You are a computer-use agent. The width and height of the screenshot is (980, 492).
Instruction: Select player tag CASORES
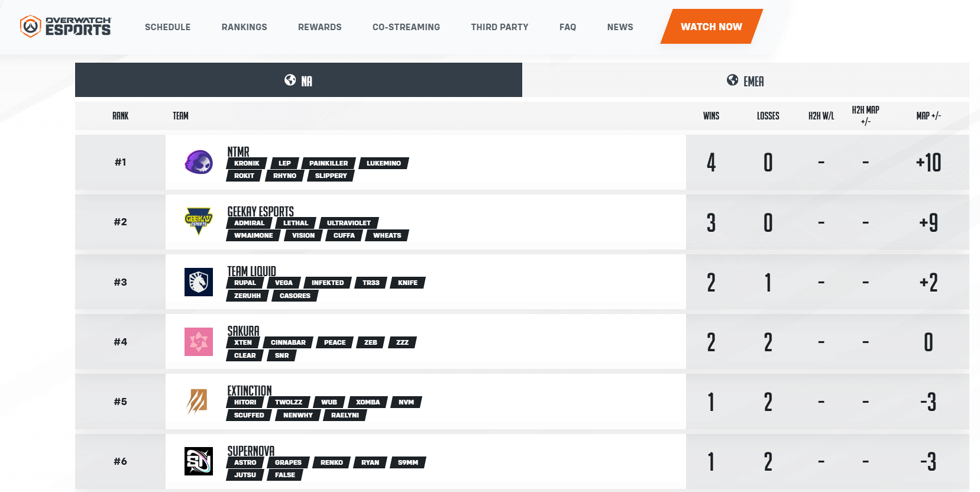click(x=295, y=296)
